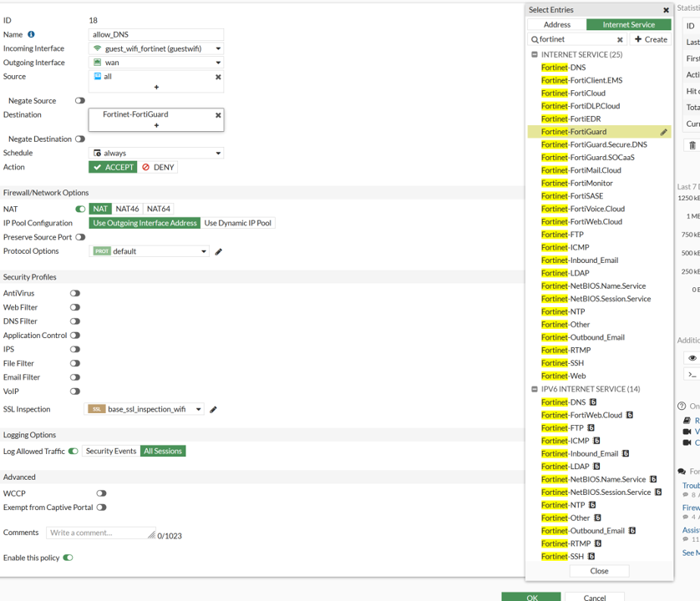Clear the 'fortinet' search text

coord(620,40)
